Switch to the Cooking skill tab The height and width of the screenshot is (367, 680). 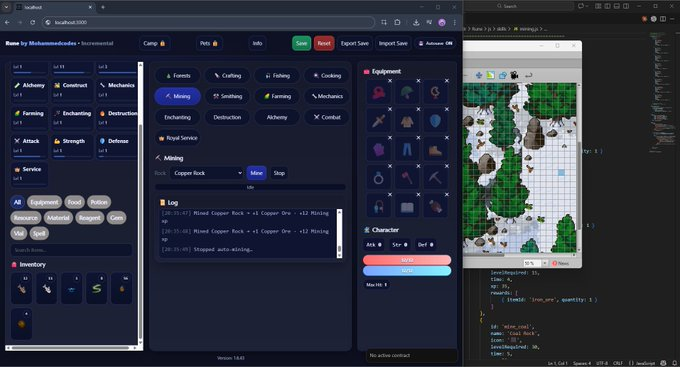click(x=327, y=75)
